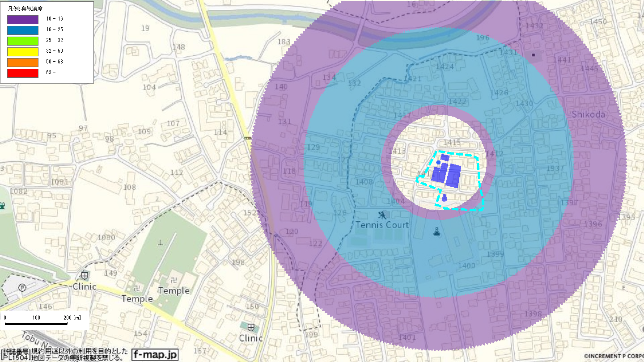Click lot number 196
Viewport: 644px width, 362px height.
tap(483, 38)
